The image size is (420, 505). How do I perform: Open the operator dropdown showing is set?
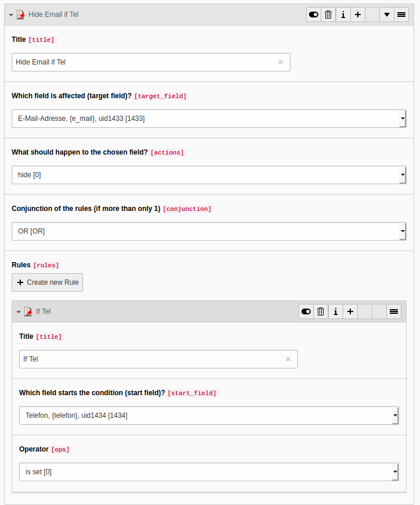coord(209,472)
